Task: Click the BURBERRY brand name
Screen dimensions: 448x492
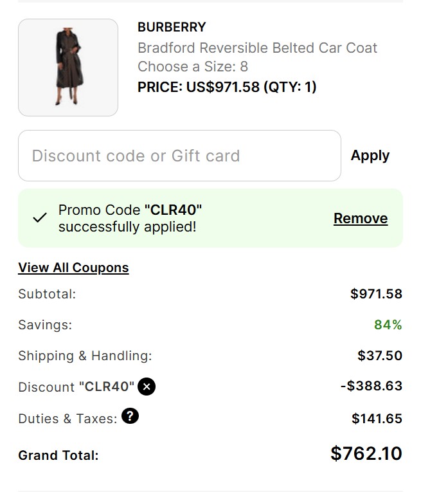Action: 172,27
